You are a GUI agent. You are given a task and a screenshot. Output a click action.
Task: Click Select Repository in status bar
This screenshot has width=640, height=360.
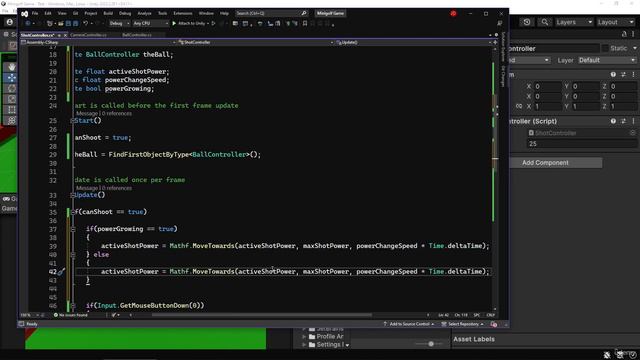click(462, 324)
